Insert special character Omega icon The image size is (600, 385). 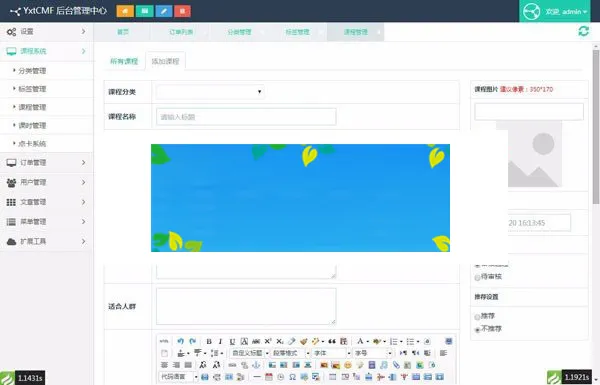[x=292, y=377]
